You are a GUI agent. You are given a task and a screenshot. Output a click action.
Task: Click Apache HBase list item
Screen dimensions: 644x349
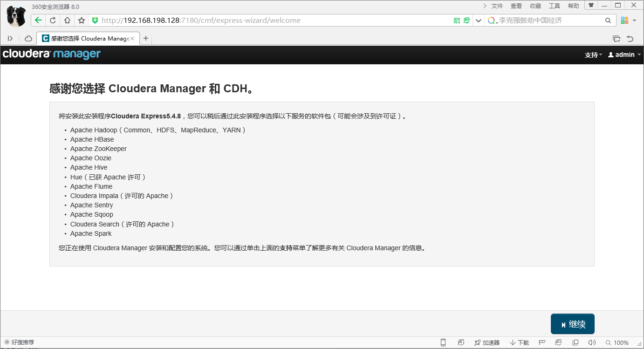[92, 139]
